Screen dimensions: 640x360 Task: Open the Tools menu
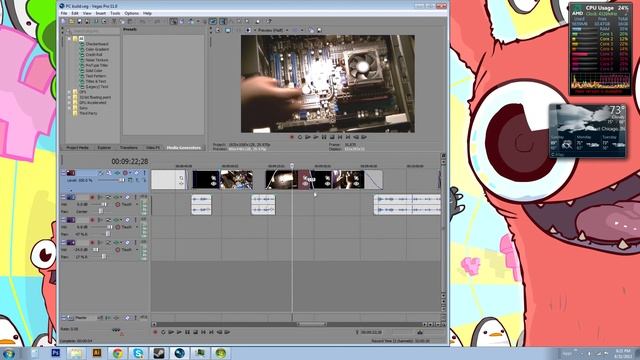115,13
